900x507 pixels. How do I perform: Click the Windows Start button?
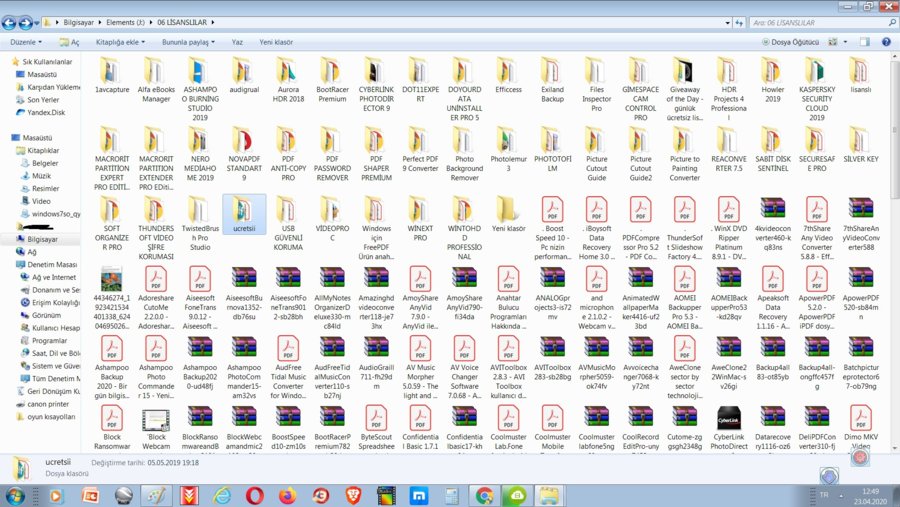[15, 496]
